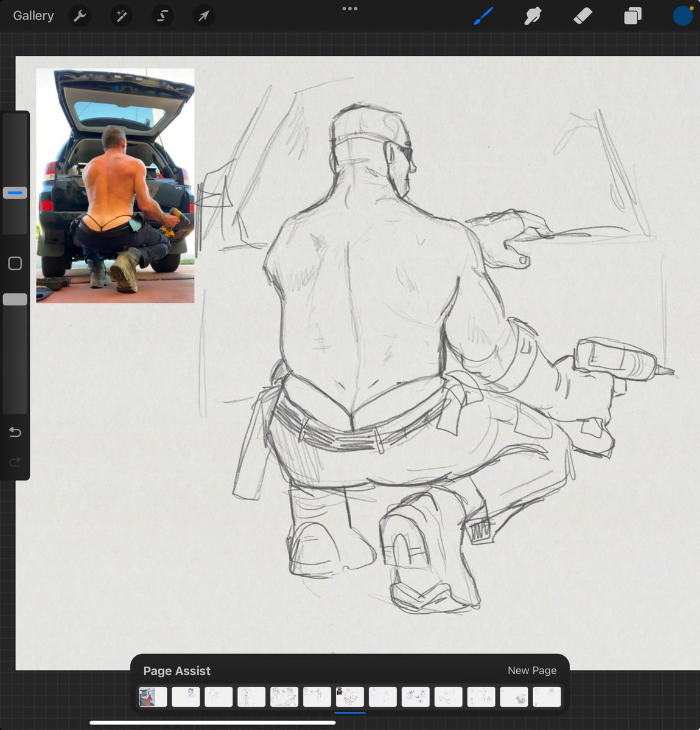
Task: Select the Eraser tool
Action: point(583,16)
